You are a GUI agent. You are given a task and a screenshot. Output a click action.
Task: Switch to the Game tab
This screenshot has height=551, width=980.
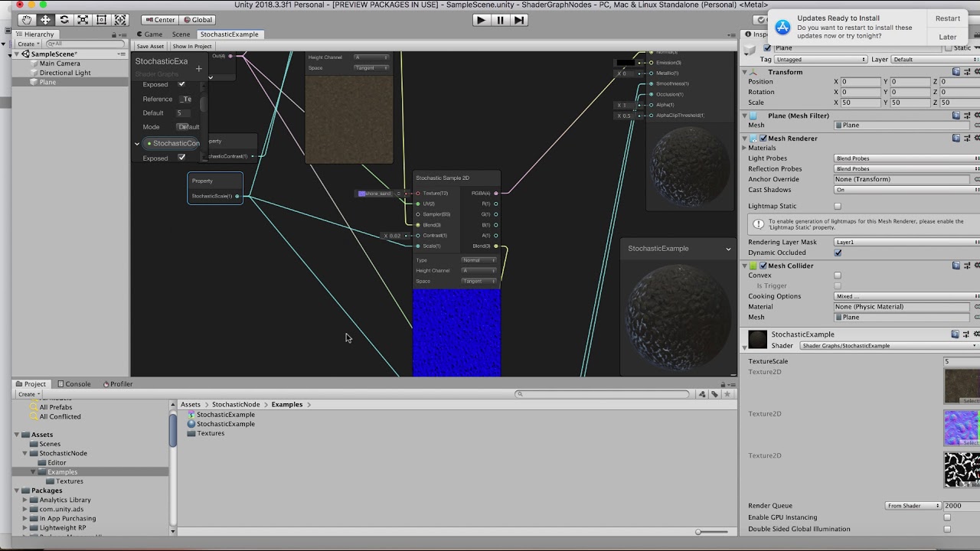[150, 34]
